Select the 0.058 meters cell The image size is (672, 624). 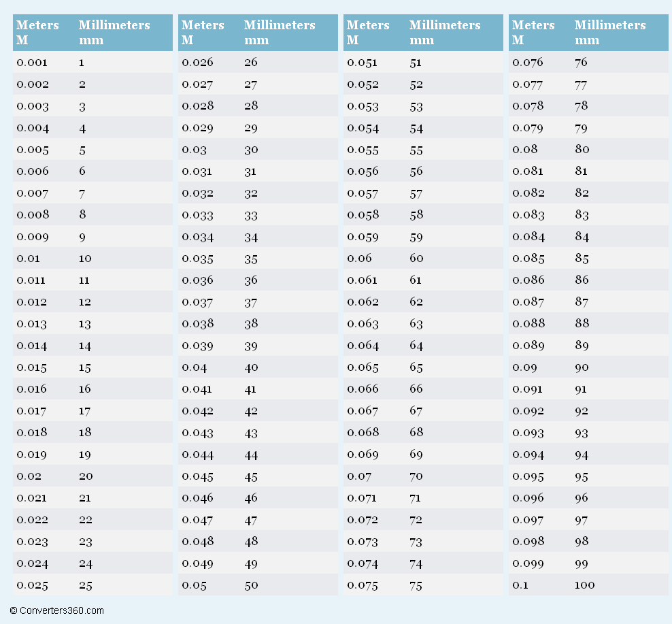[x=363, y=215]
